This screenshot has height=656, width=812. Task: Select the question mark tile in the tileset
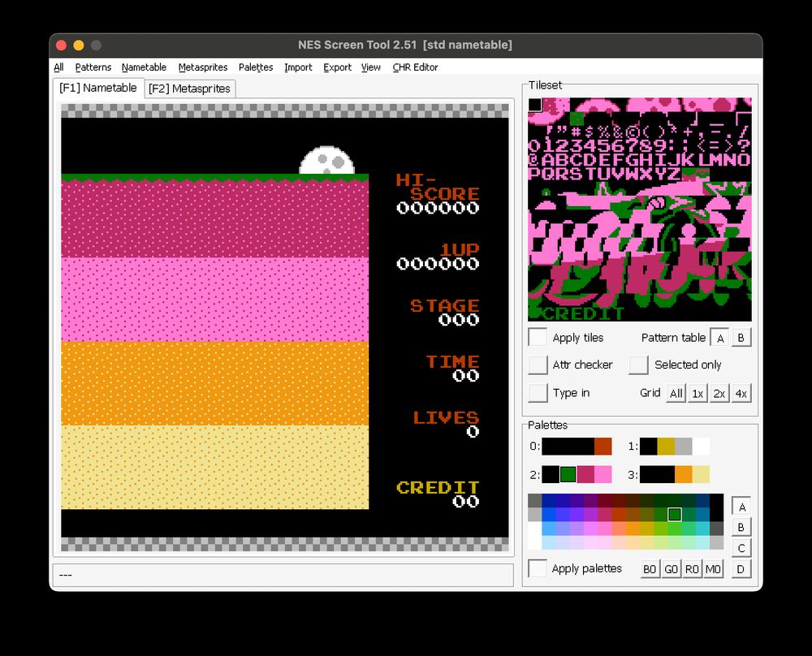click(x=745, y=146)
